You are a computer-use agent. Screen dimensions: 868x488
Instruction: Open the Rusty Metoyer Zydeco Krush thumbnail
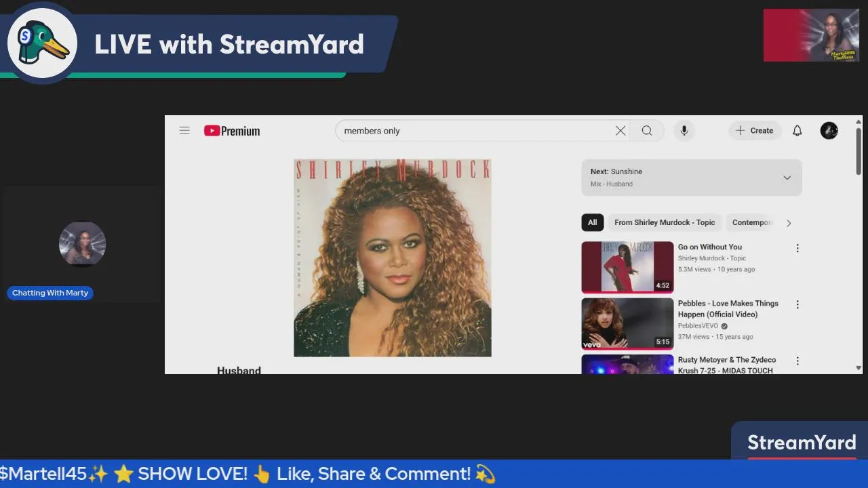627,364
